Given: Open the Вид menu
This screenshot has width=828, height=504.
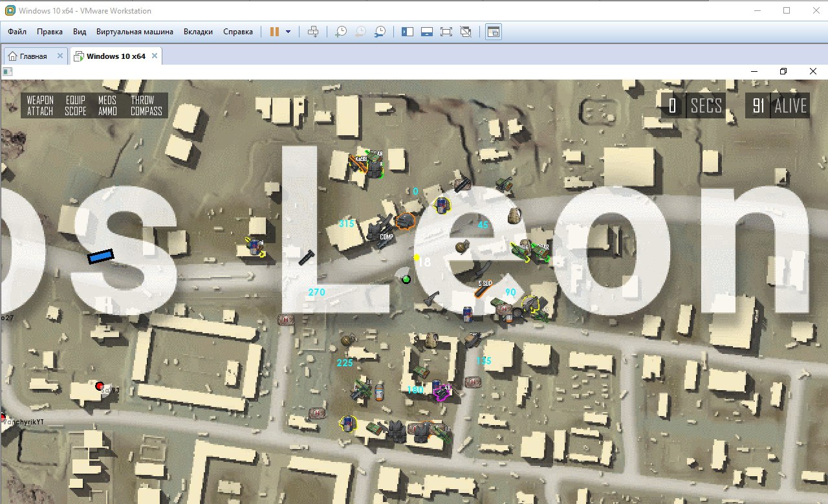Looking at the screenshot, I should pyautogui.click(x=80, y=31).
